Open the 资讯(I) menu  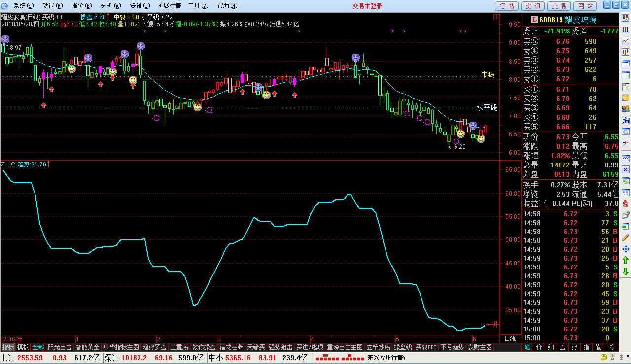click(x=140, y=6)
